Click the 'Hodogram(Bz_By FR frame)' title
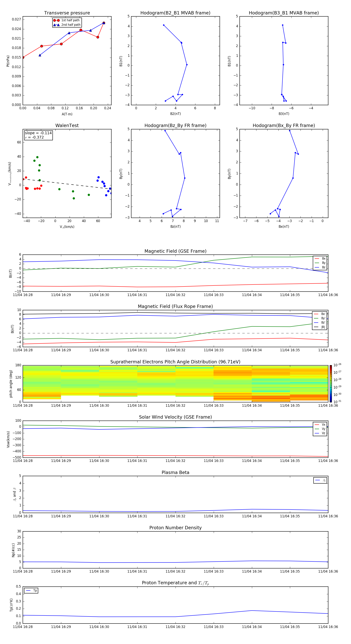The width and height of the screenshot is (351, 644). tap(175, 125)
